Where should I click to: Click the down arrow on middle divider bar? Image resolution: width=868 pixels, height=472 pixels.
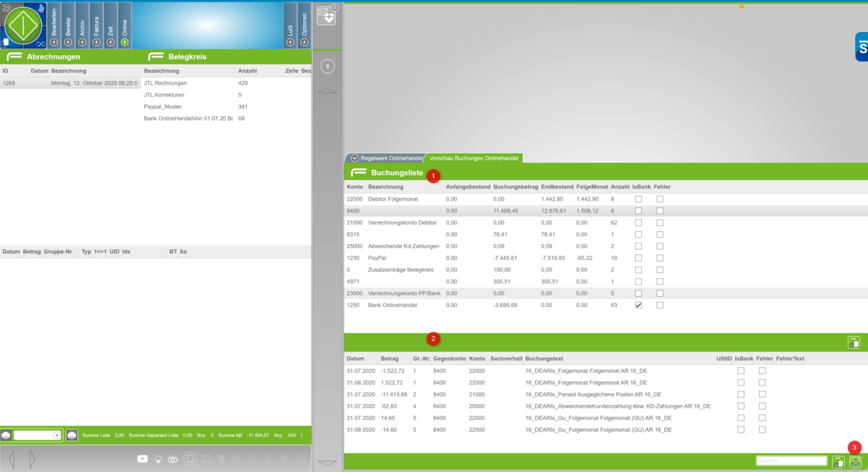pyautogui.click(x=327, y=462)
